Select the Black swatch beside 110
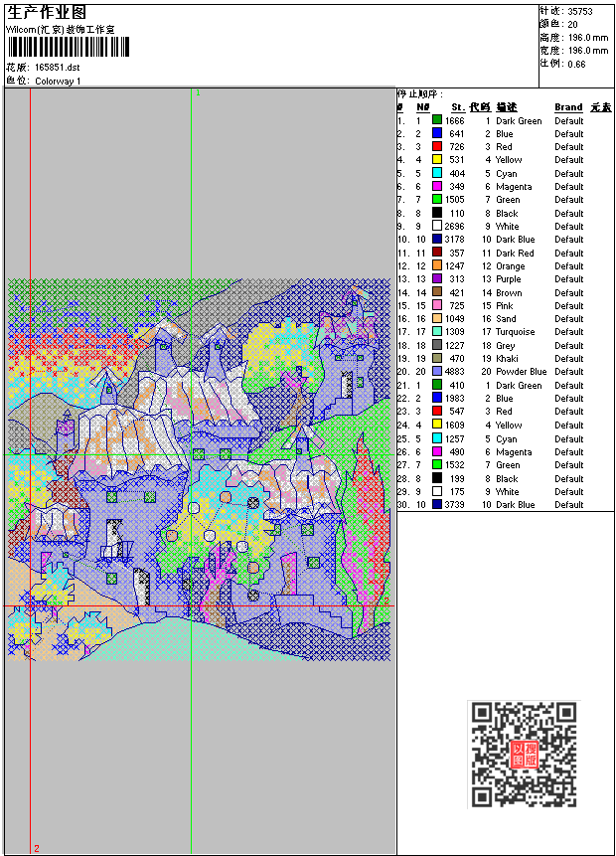Screen dimensions: 616x856 (436, 213)
